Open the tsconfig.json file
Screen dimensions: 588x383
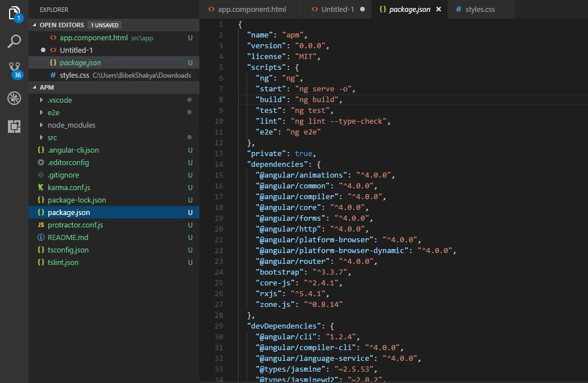[114, 250]
